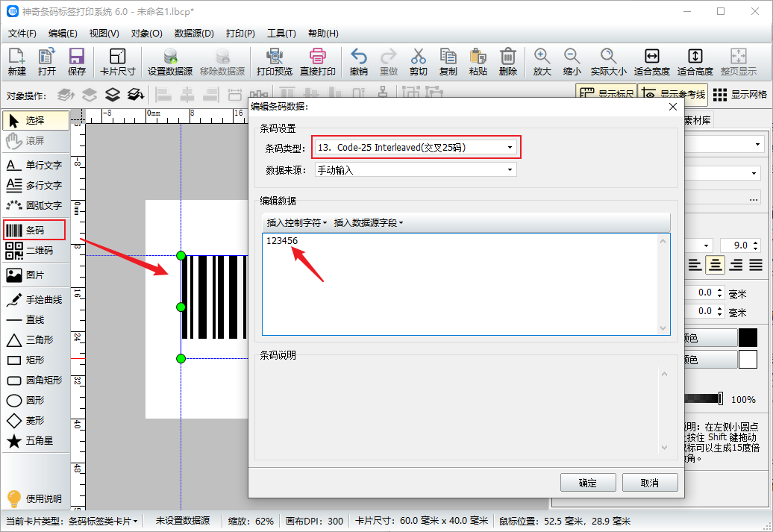Select justify text alignment button
Image resolution: width=773 pixels, height=532 pixels.
coord(756,266)
